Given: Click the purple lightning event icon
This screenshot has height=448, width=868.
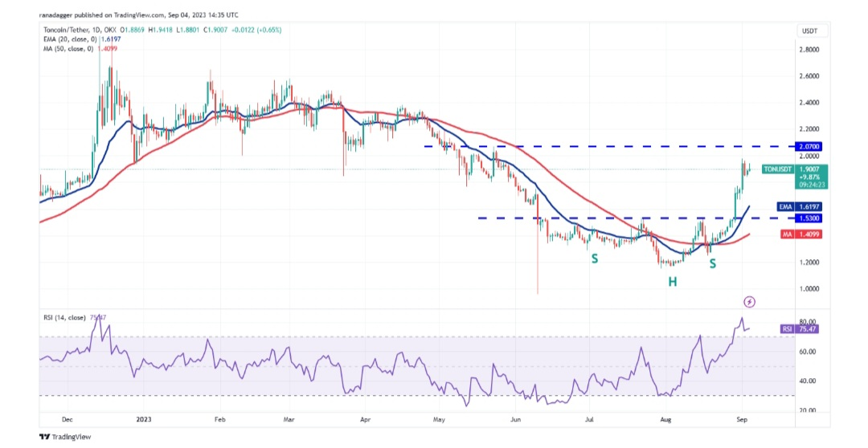Looking at the screenshot, I should 749,302.
